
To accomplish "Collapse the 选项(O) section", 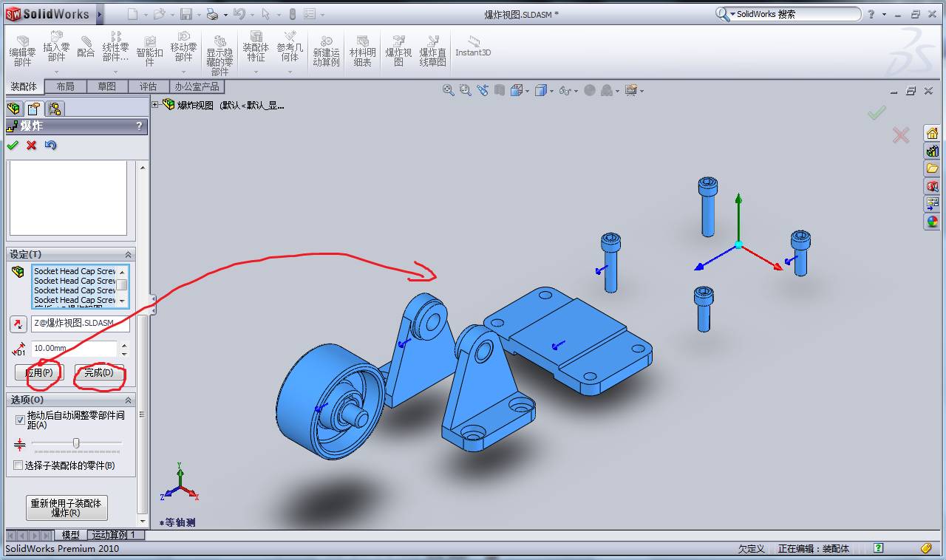I will (x=129, y=400).
